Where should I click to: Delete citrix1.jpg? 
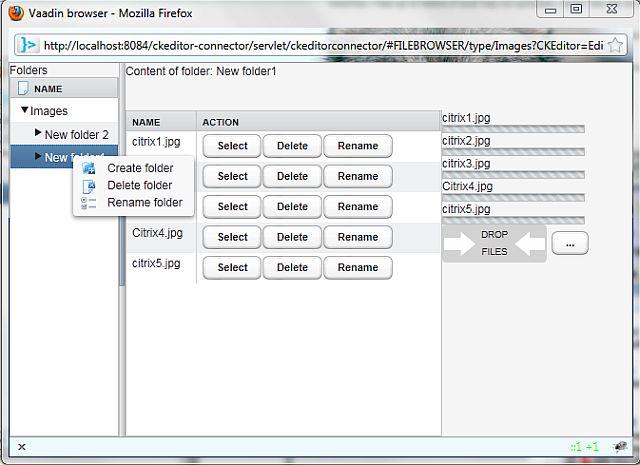292,146
